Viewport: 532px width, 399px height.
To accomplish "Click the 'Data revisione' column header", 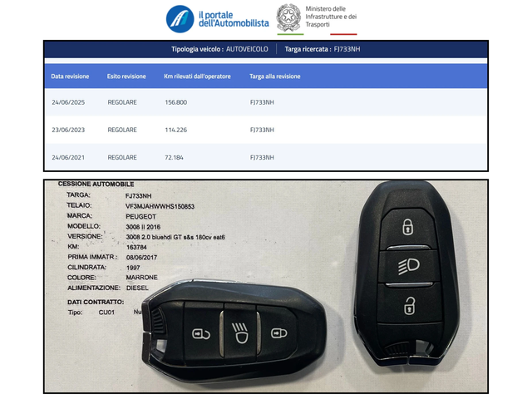I will (70, 76).
